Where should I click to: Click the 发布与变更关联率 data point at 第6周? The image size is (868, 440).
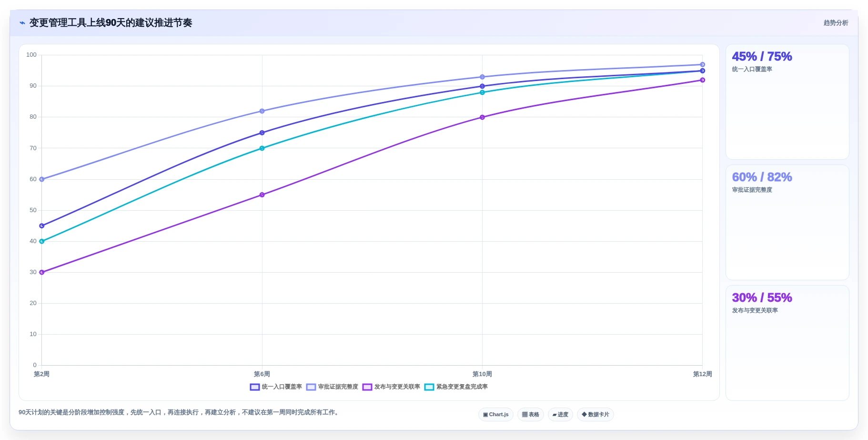click(262, 195)
